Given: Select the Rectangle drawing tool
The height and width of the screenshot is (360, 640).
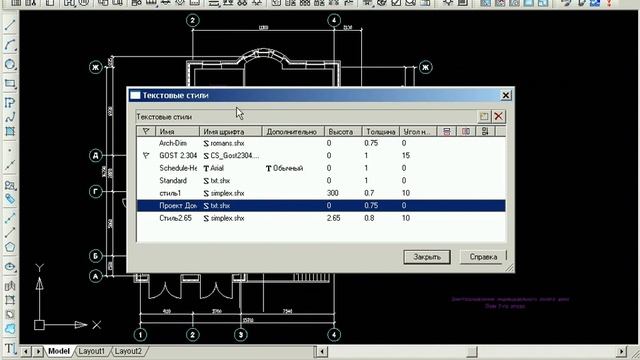Looking at the screenshot, I should pos(10,84).
